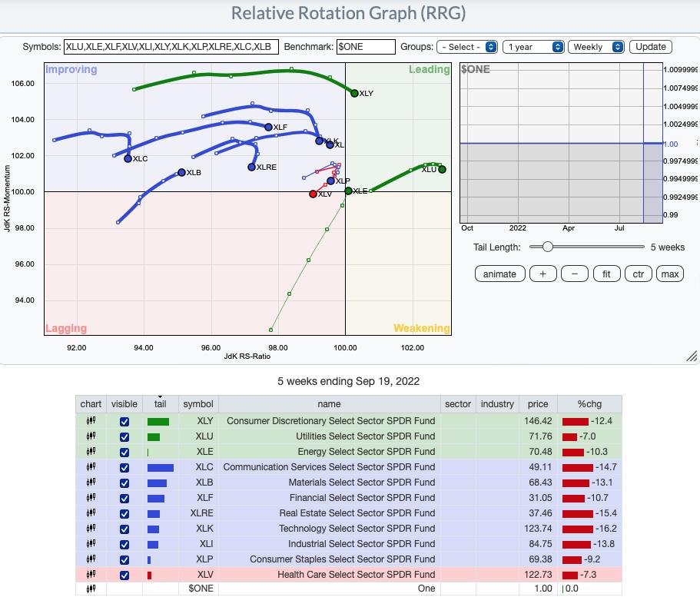Click the XLP marker on the graph
Screen dimensions: 700x597
click(331, 181)
